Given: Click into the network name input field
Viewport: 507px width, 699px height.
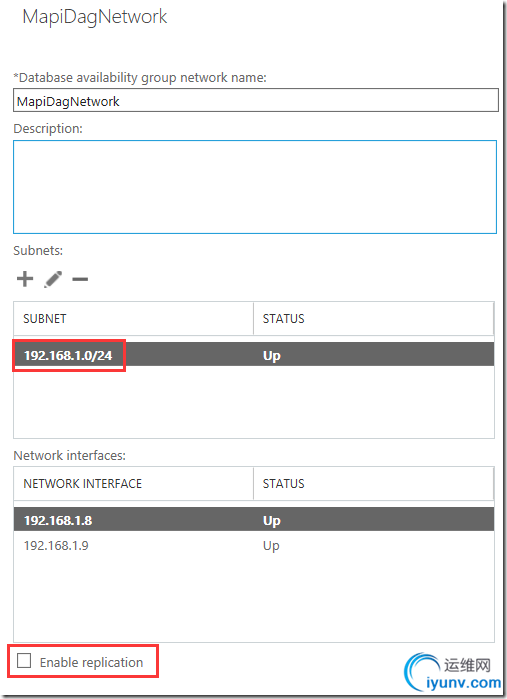Looking at the screenshot, I should pos(256,100).
